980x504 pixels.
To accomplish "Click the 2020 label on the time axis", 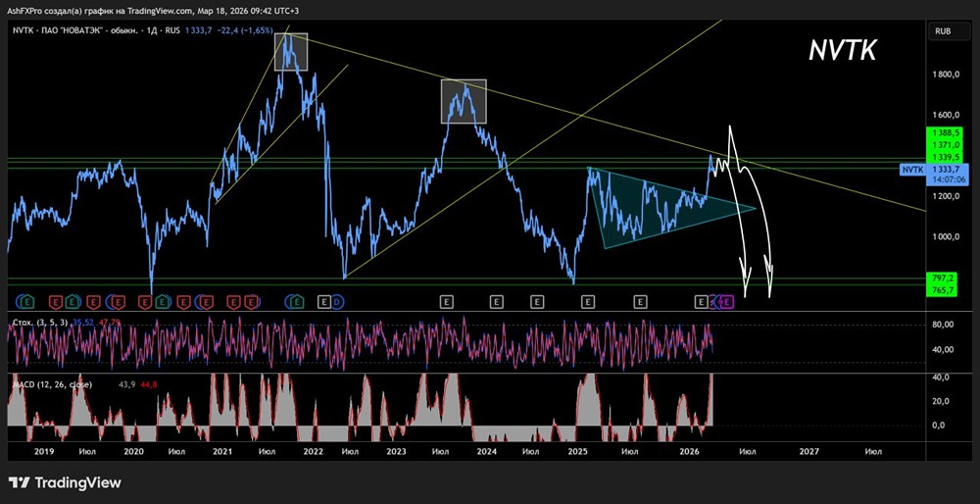I will point(133,451).
